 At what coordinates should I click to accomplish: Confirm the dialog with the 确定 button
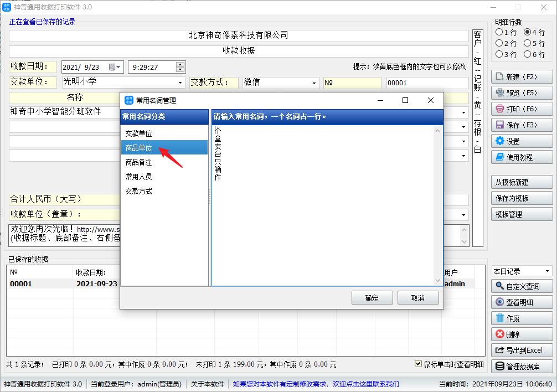[x=372, y=298]
